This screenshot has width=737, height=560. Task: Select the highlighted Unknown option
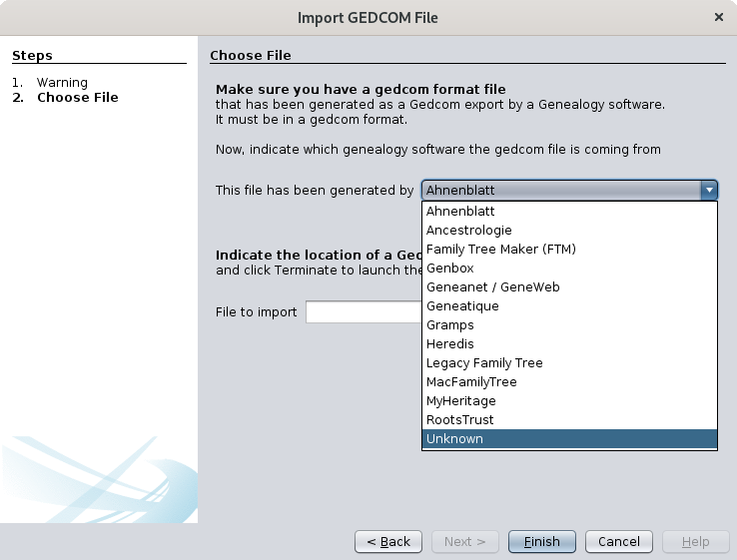coord(569,439)
